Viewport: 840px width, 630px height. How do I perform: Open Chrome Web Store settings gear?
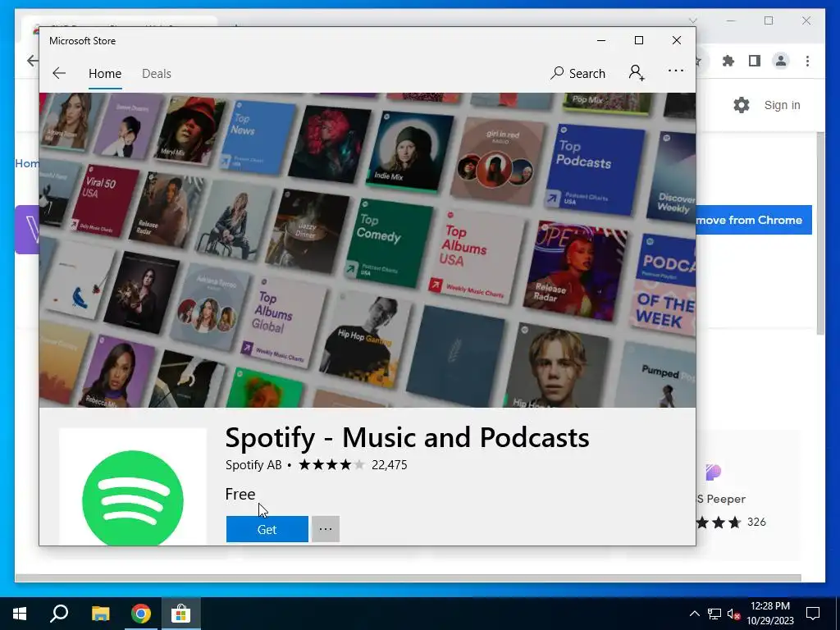click(x=742, y=105)
